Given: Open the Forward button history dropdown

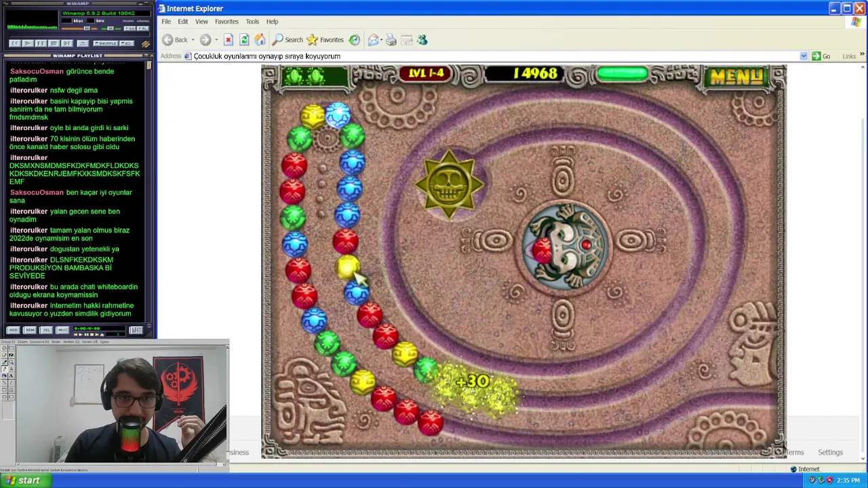Looking at the screenshot, I should pyautogui.click(x=216, y=40).
